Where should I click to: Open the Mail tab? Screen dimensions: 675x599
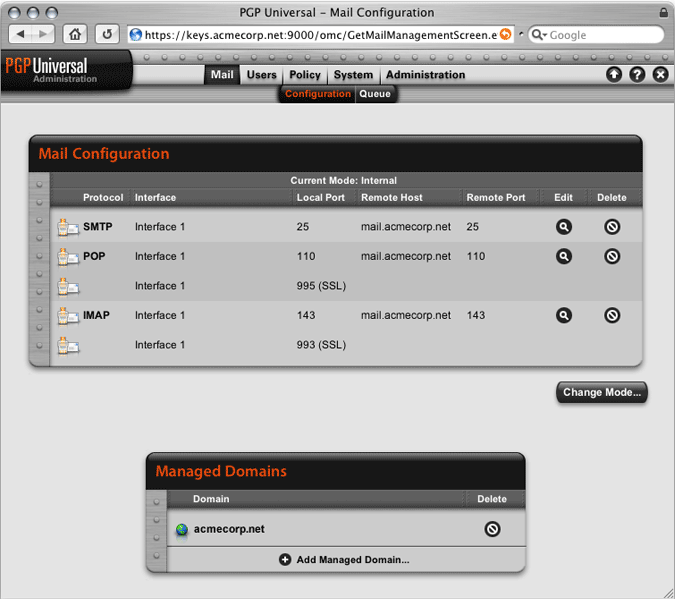[x=222, y=75]
